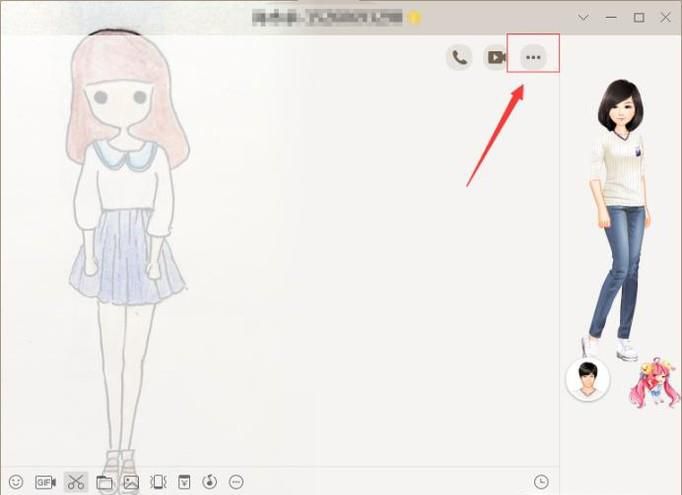Open more tools in bottom toolbar

[x=236, y=481]
